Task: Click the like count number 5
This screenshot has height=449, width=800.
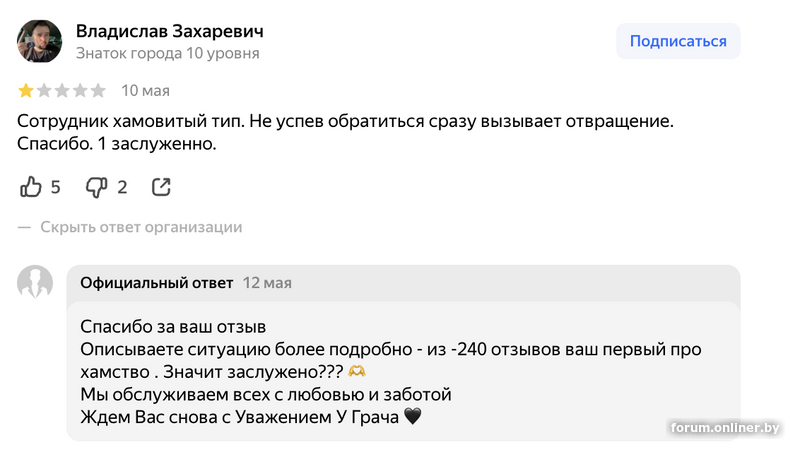Action: point(56,187)
